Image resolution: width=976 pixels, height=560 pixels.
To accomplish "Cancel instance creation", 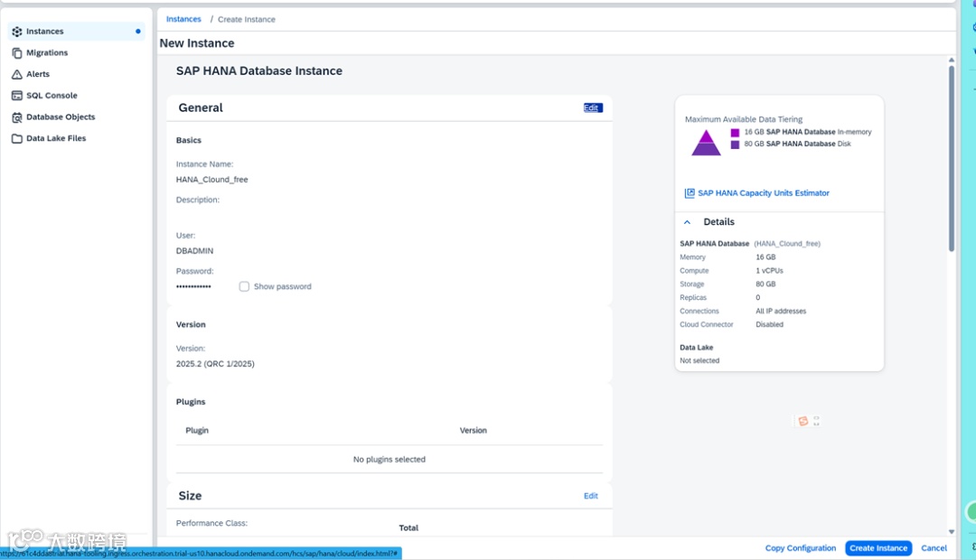I will tap(934, 548).
